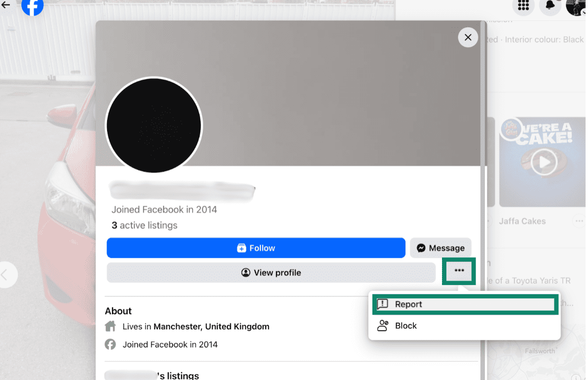Open the three-dot more options menu
This screenshot has width=588, height=380.
pyautogui.click(x=459, y=272)
